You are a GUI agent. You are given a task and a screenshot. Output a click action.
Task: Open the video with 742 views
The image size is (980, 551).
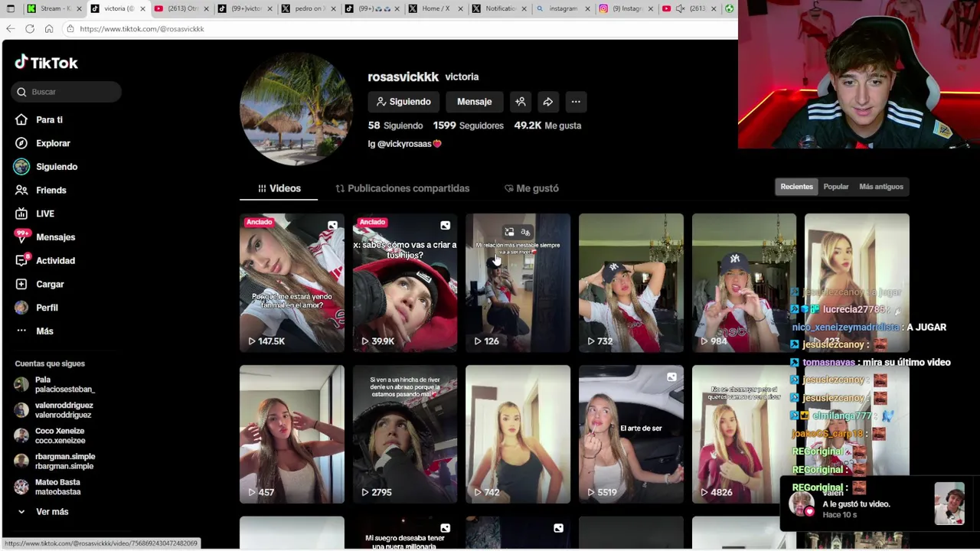518,434
